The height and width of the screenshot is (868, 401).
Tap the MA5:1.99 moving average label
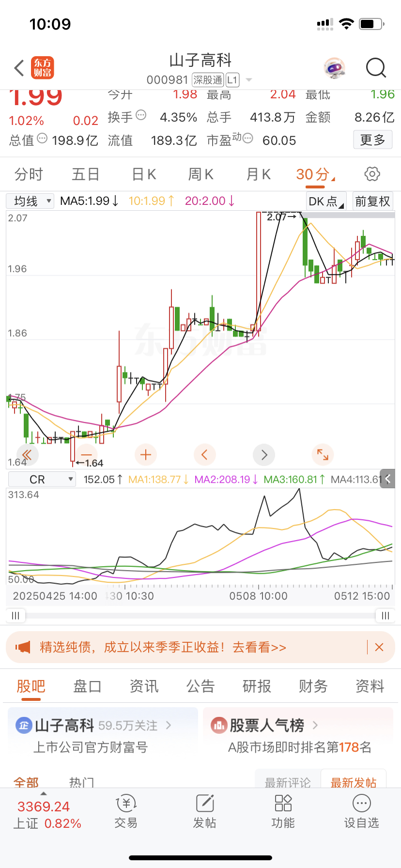click(x=89, y=201)
